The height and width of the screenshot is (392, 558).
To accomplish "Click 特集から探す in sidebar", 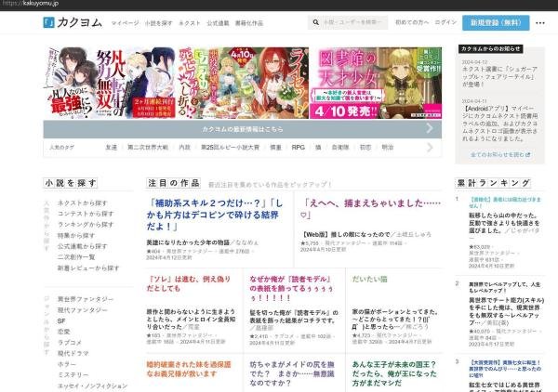I will click(76, 235).
